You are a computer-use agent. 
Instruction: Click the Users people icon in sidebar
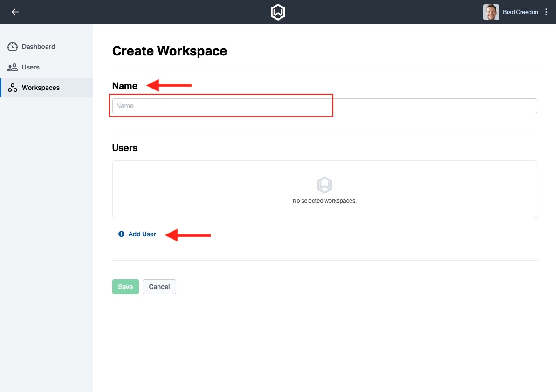point(12,67)
